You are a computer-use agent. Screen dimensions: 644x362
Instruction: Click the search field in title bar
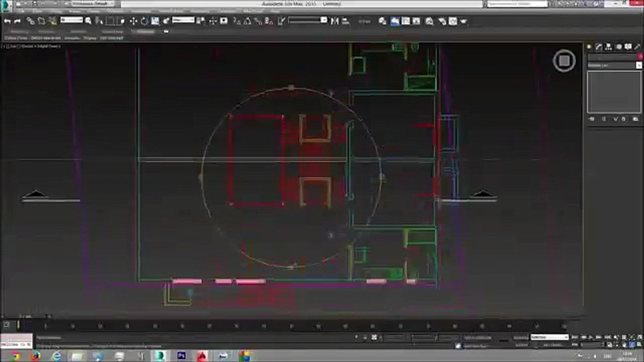pos(518,4)
